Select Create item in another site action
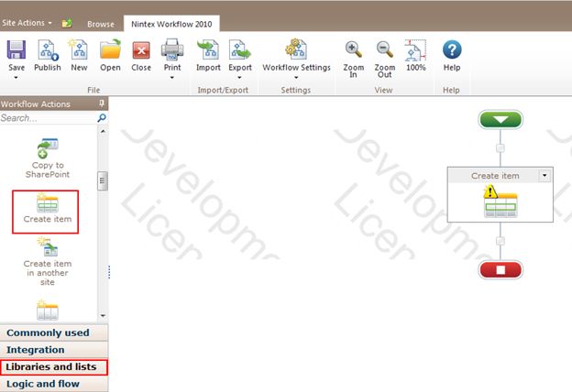 pyautogui.click(x=48, y=261)
